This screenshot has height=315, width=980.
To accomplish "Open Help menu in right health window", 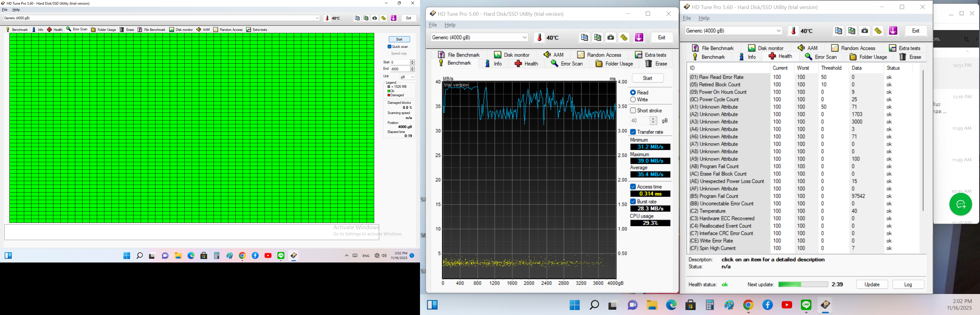I will 704,18.
